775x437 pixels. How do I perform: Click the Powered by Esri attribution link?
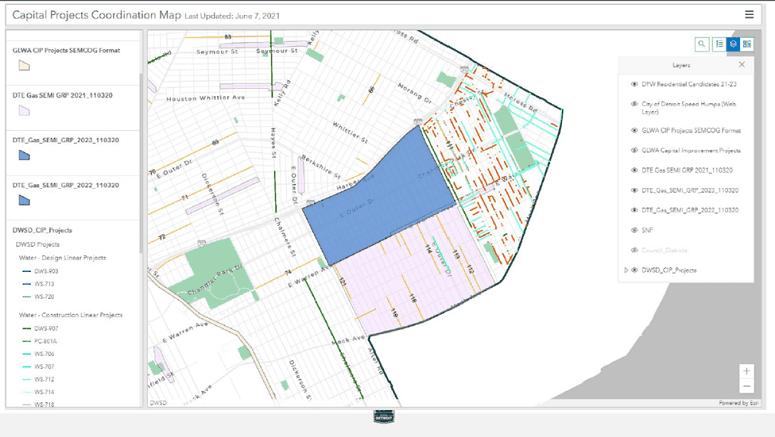[x=738, y=403]
